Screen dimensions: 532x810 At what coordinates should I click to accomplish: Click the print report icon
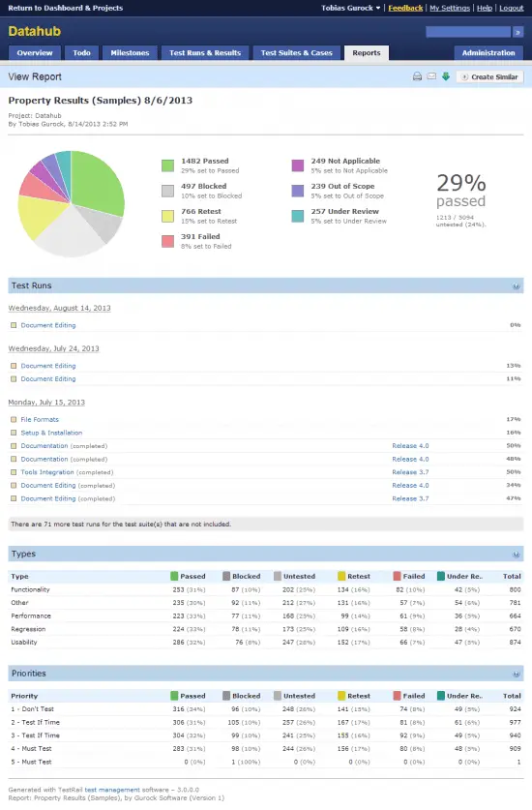pos(417,76)
